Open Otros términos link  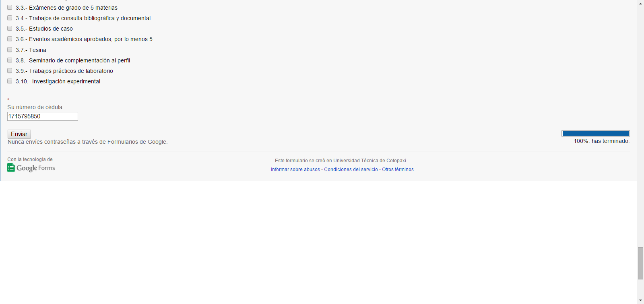point(398,170)
